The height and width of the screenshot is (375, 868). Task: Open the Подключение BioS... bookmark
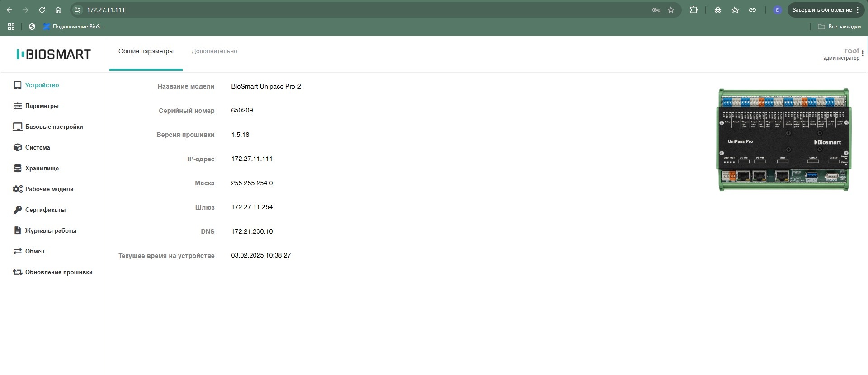coord(74,27)
